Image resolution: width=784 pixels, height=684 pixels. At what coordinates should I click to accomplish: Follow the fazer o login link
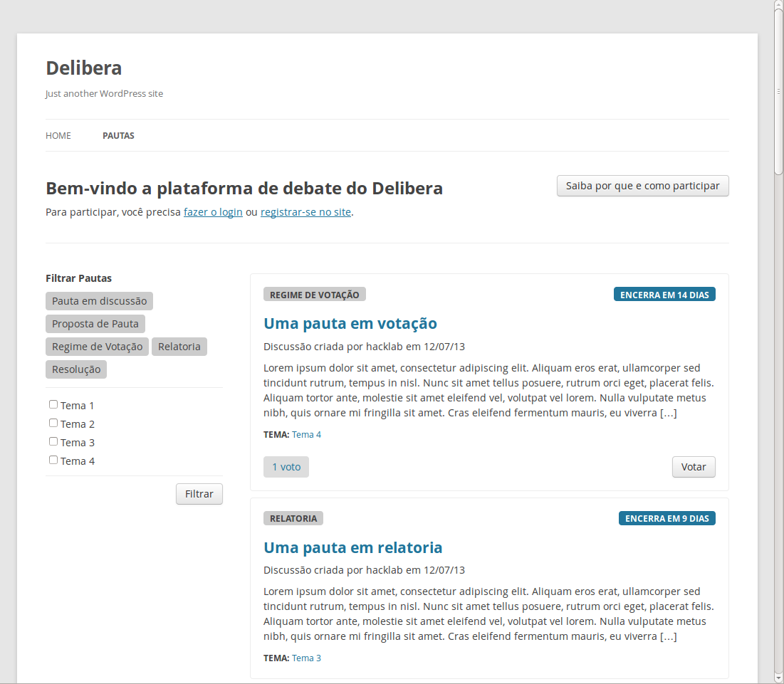(x=213, y=212)
